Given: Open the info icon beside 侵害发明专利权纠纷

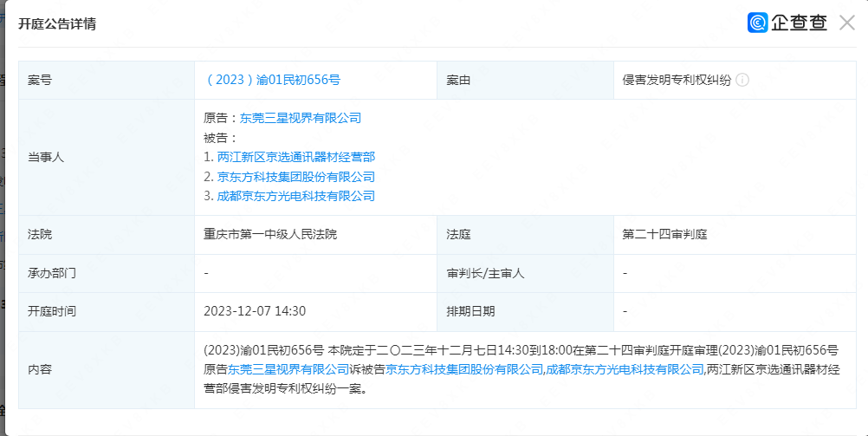Looking at the screenshot, I should pyautogui.click(x=742, y=80).
